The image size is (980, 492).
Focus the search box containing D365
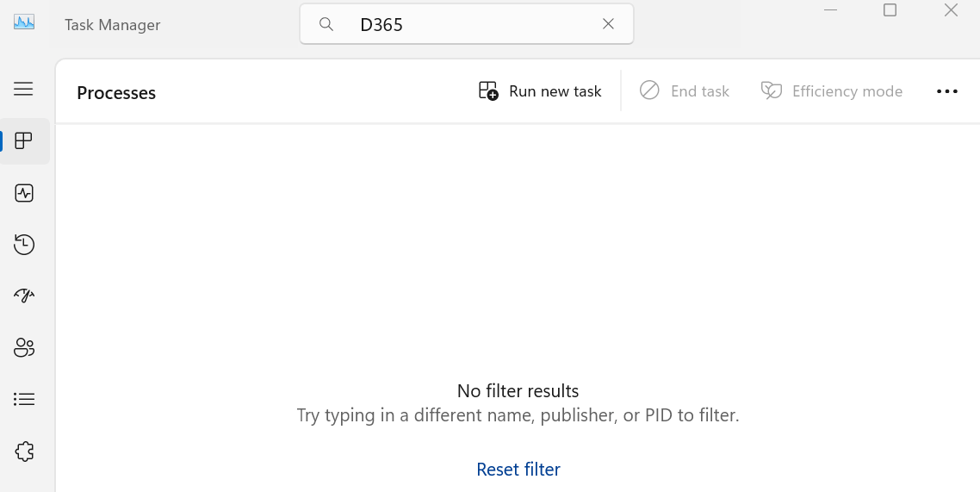(466, 24)
